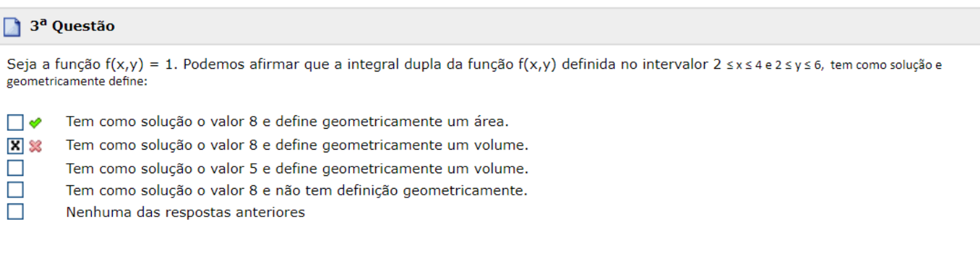Click the document icon beside 3ª Questão

click(12, 27)
